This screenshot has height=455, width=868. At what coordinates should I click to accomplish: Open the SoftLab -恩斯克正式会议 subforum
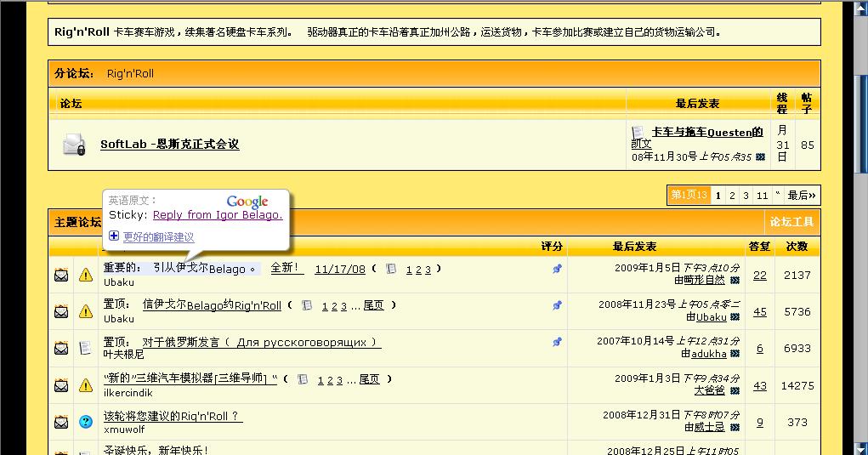click(169, 145)
